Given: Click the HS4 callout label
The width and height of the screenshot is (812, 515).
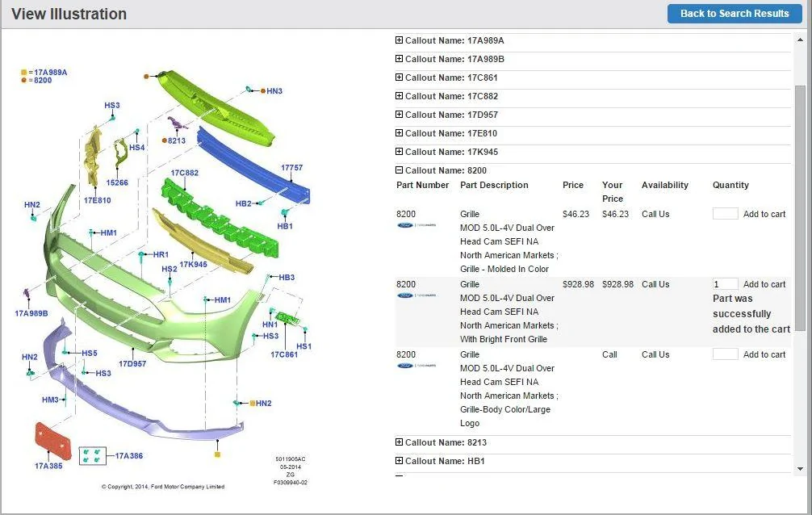Looking at the screenshot, I should (x=136, y=148).
